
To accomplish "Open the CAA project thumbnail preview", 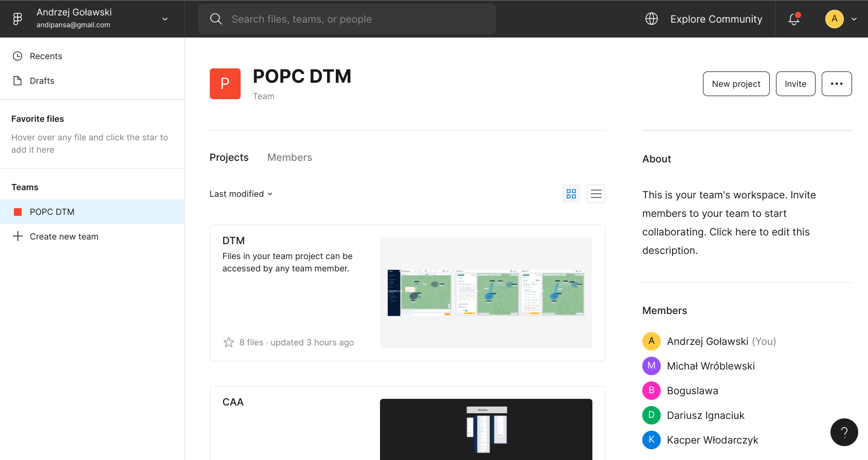I will coord(486,429).
